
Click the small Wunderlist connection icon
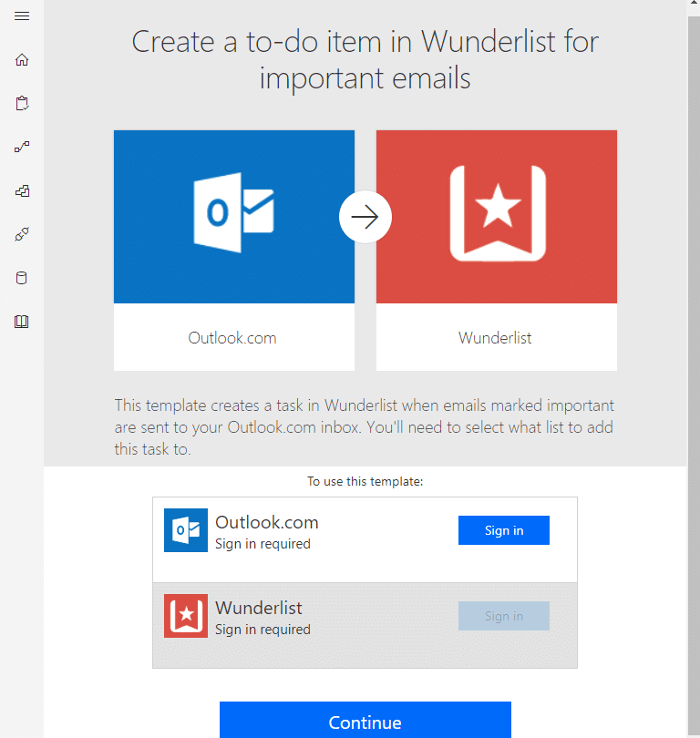pyautogui.click(x=185, y=616)
